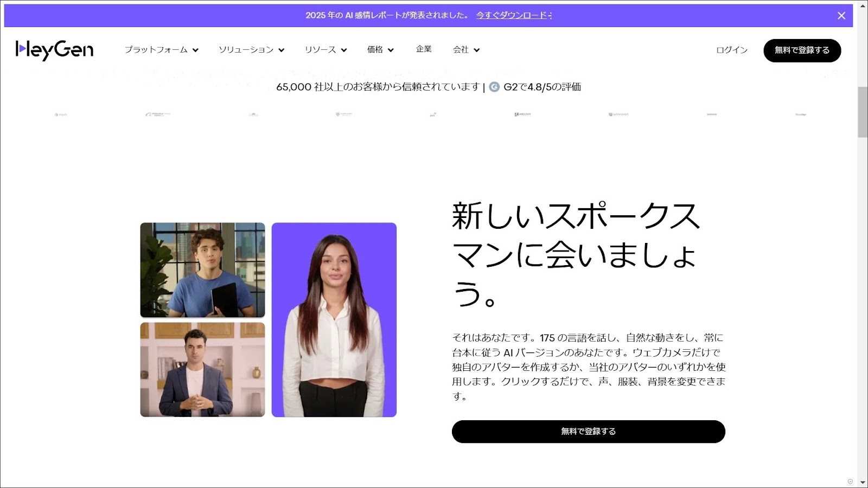
Task: Expand the ソリューション dropdown
Action: pos(251,50)
